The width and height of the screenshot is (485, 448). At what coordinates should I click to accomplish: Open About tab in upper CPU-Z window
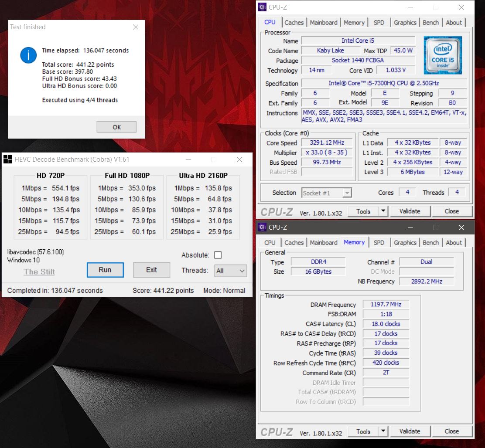(454, 23)
